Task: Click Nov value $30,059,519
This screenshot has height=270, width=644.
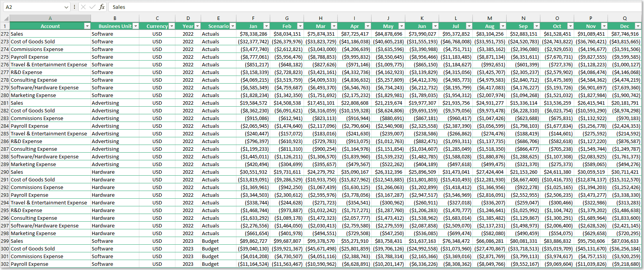Action: tap(591, 172)
